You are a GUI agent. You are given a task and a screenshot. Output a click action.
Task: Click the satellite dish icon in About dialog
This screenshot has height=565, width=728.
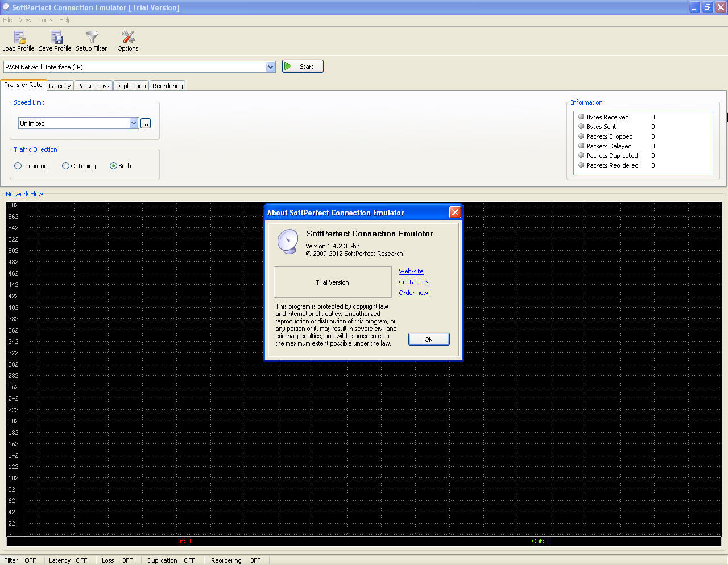coord(288,242)
